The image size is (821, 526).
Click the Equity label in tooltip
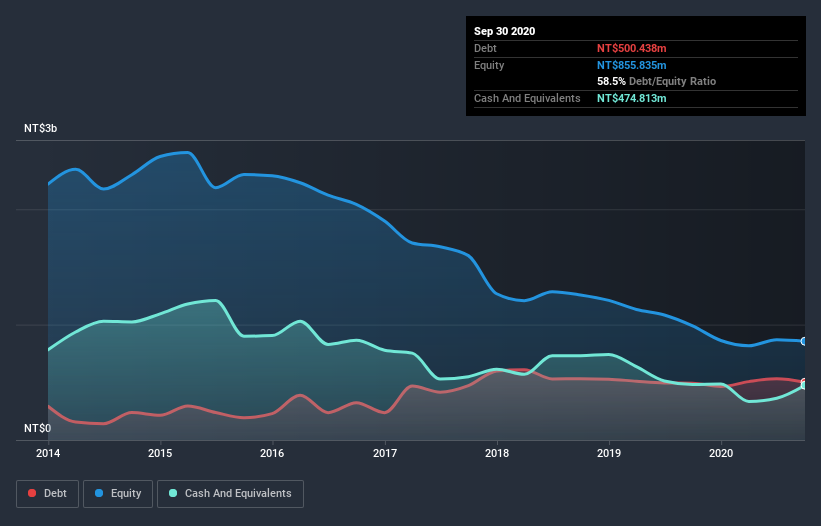tap(489, 65)
